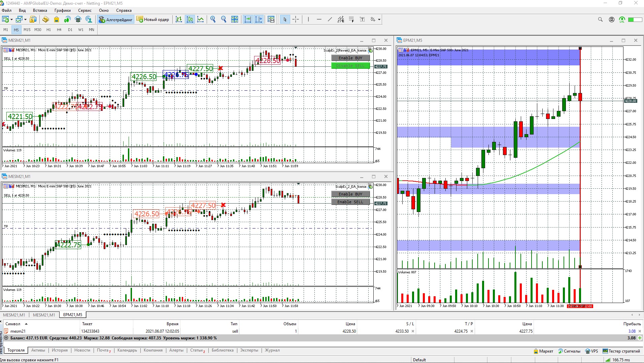Select the horizontal line drawing tool
The width and height of the screenshot is (644, 363).
point(319,20)
